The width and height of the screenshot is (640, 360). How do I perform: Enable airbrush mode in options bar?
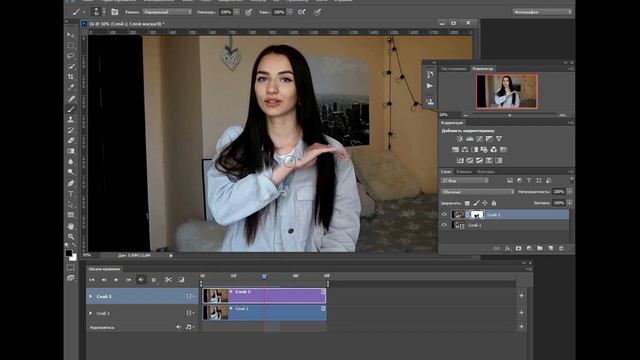click(x=302, y=12)
